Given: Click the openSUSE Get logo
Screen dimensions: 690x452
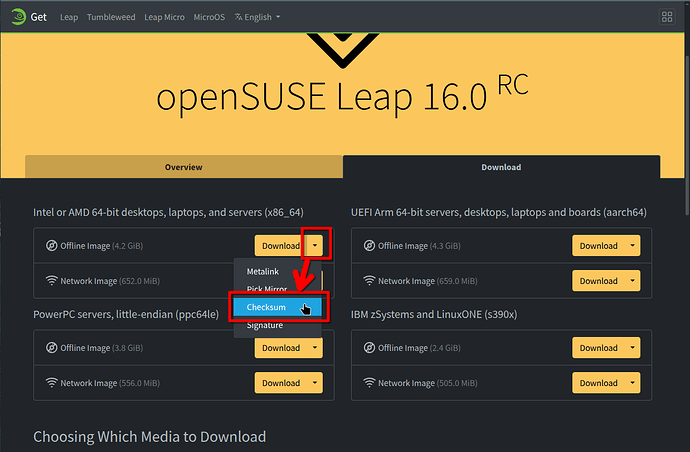Looking at the screenshot, I should point(27,17).
